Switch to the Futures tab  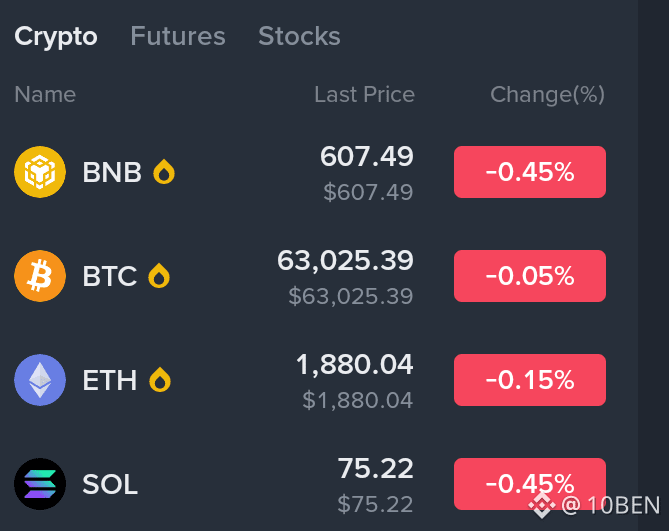click(177, 36)
